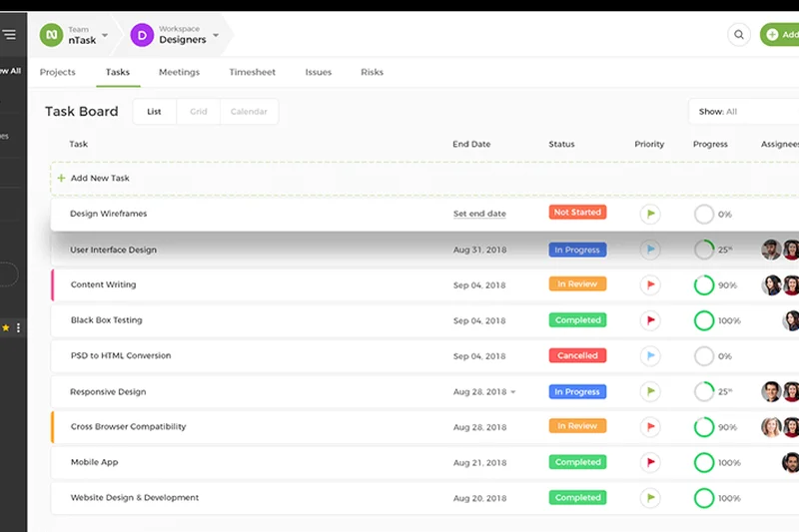Open the Show: All filter dropdown
Image resolution: width=799 pixels, height=532 pixels.
click(743, 112)
